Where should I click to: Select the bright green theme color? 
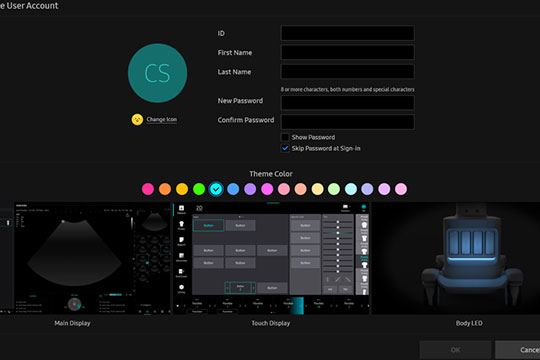point(199,189)
